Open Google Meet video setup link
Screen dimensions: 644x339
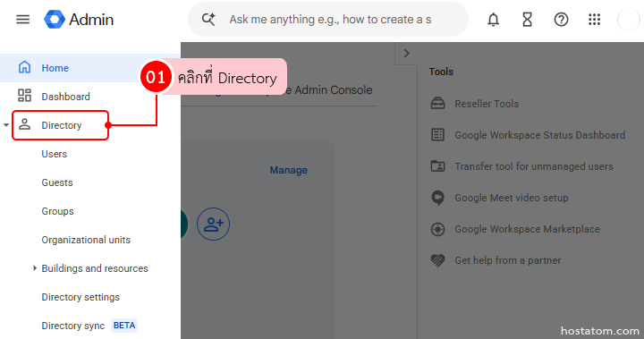coord(512,198)
